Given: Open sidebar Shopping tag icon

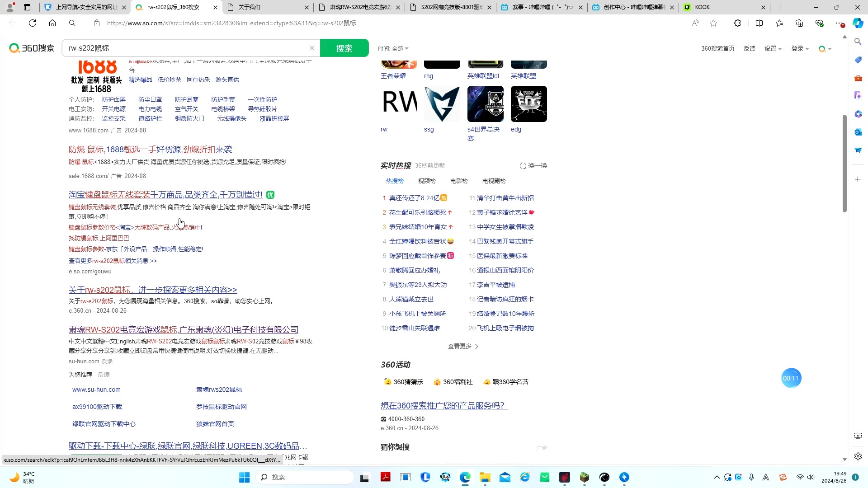Looking at the screenshot, I should (858, 60).
